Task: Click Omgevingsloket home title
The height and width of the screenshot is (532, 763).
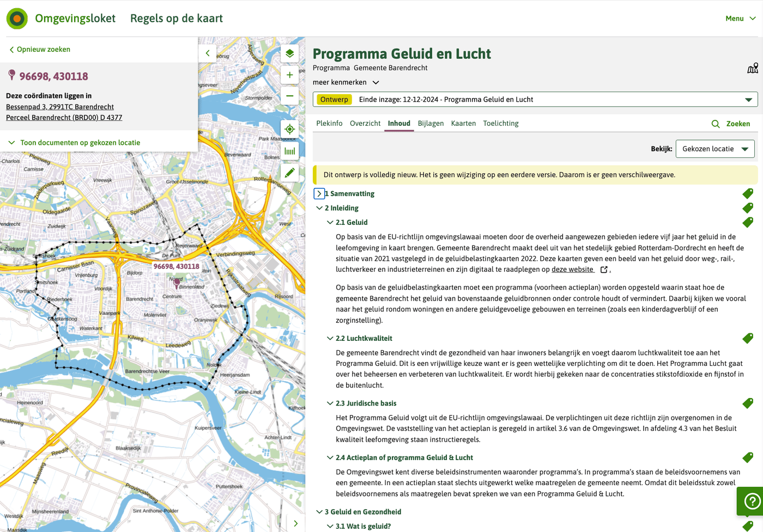Action: coord(75,19)
